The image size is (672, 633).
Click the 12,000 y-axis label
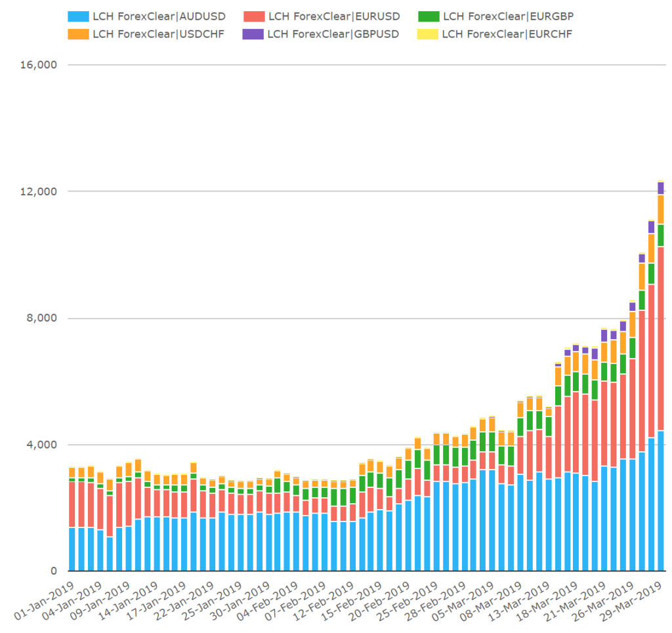pyautogui.click(x=39, y=192)
